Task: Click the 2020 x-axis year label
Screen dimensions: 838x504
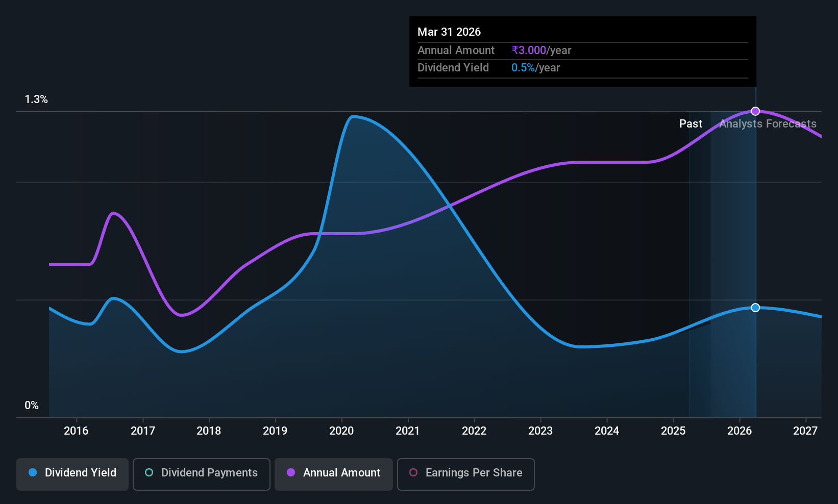Action: (x=341, y=431)
